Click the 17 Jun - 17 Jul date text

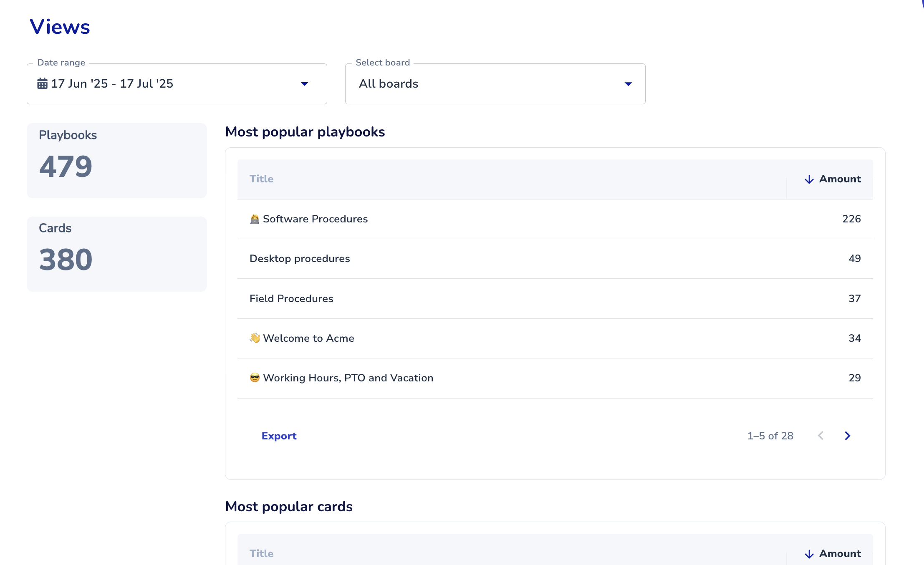point(112,84)
